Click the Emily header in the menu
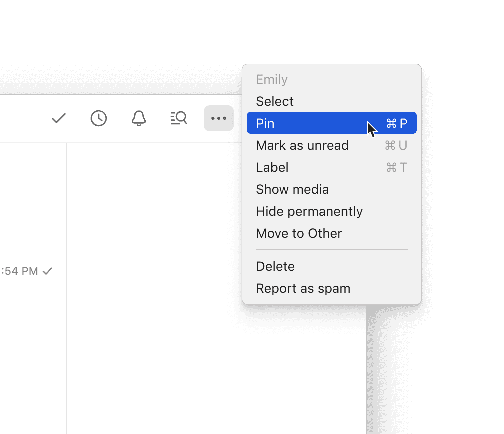The image size is (504, 434). point(272,79)
